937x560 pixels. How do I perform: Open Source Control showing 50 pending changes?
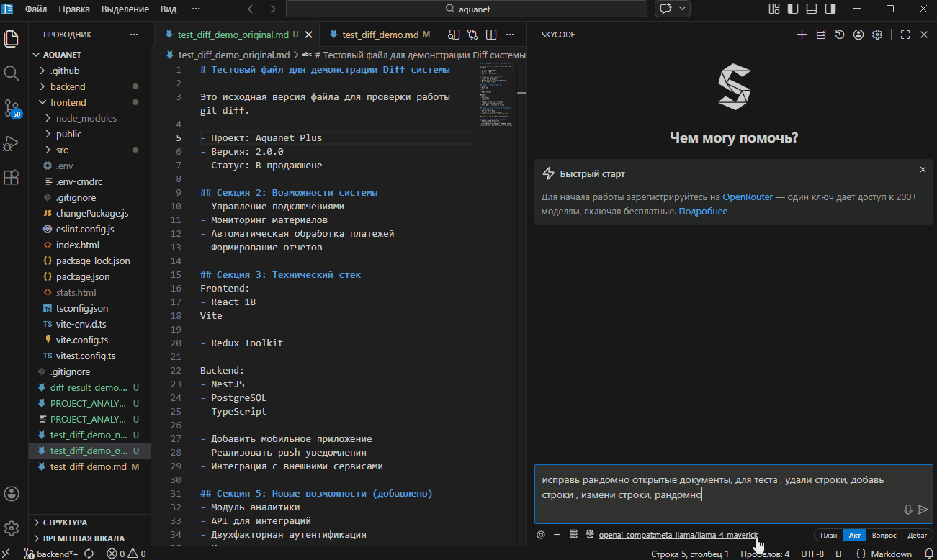click(x=12, y=108)
